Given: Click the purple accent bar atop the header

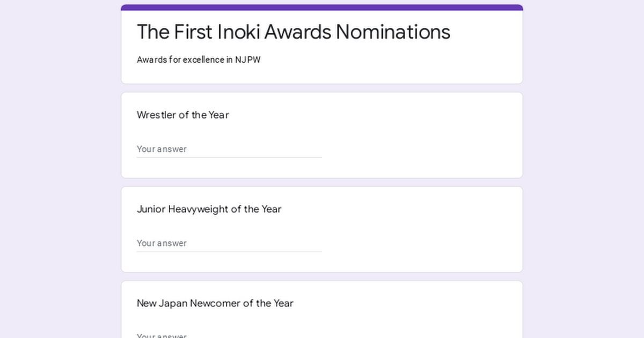Looking at the screenshot, I should [322, 8].
